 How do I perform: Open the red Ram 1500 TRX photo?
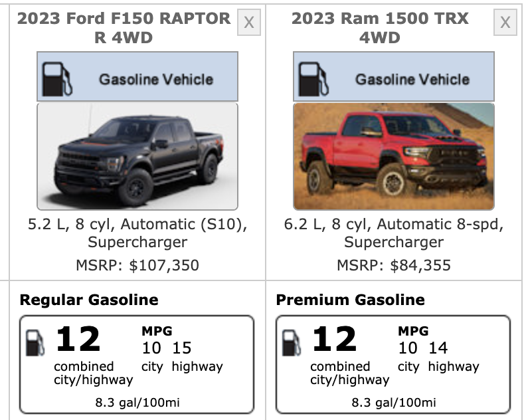(x=394, y=156)
